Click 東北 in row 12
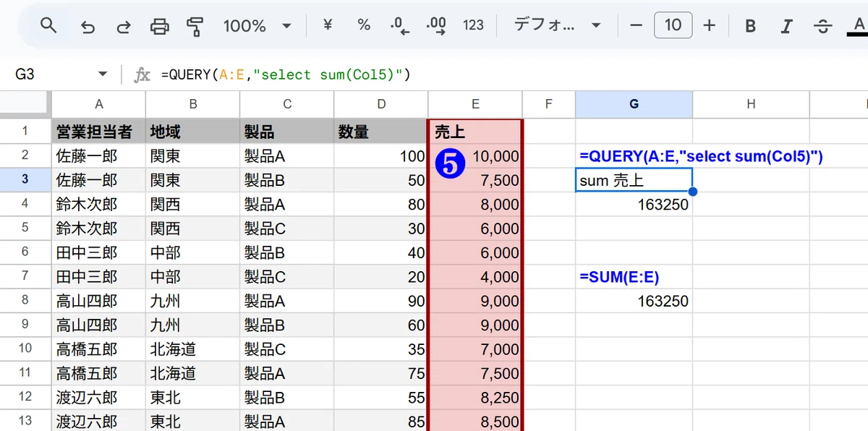 pos(192,397)
